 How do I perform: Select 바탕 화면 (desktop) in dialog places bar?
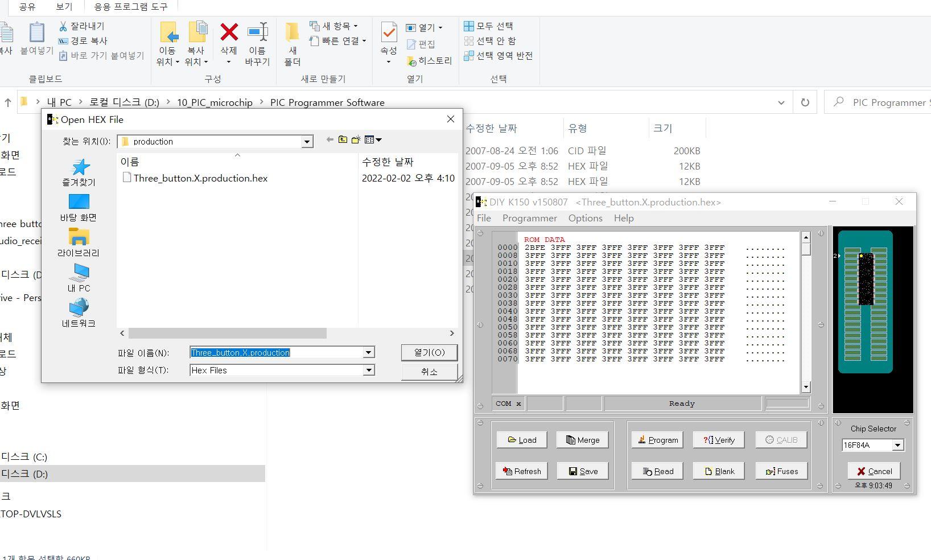(x=79, y=208)
